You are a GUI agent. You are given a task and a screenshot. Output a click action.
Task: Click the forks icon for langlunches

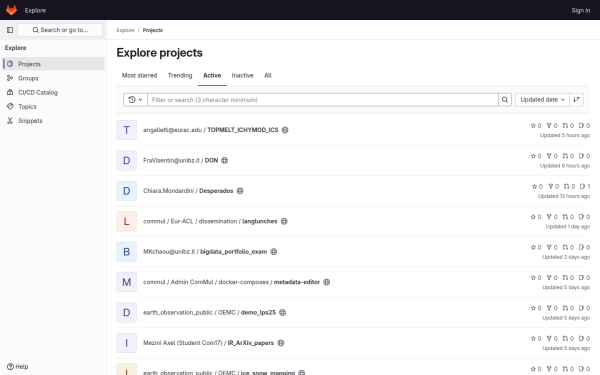549,217
